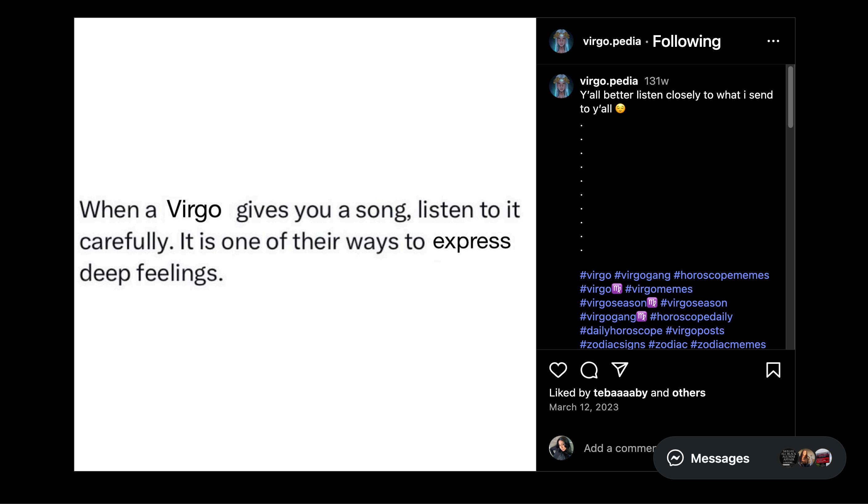Open the #zodiacmemes hashtag
868x504 pixels.
[728, 344]
